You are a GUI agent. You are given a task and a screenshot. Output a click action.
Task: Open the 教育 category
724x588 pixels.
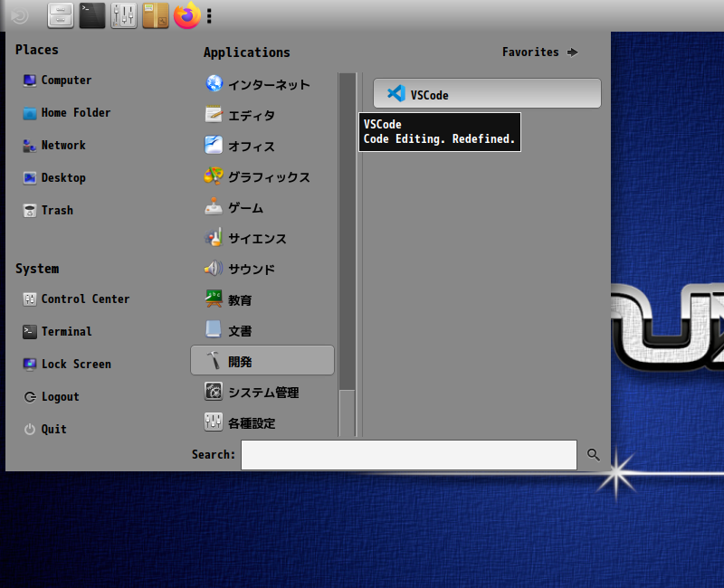262,299
